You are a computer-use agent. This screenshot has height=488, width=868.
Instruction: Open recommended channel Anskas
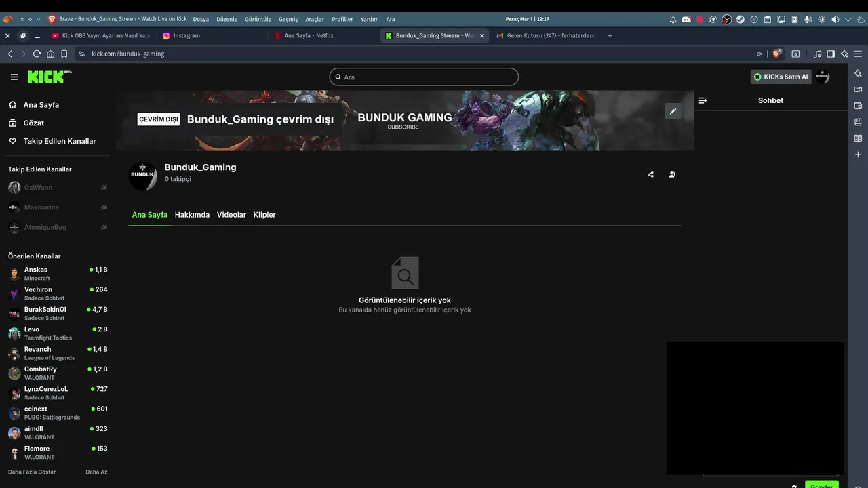coord(58,274)
